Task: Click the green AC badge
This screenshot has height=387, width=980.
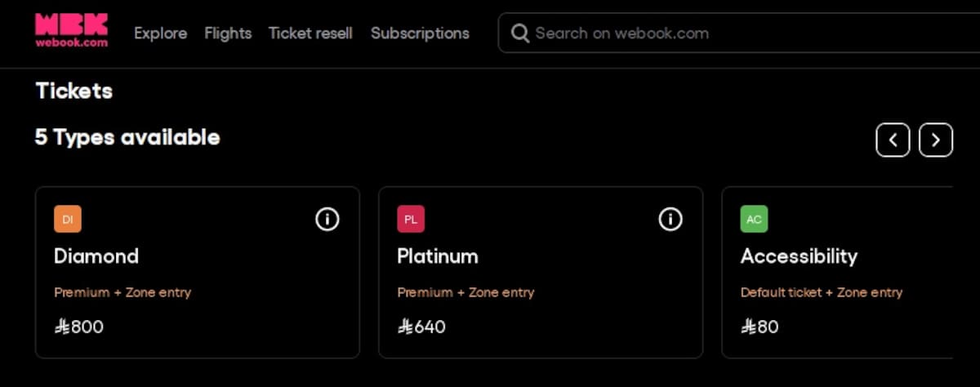Action: 754,219
